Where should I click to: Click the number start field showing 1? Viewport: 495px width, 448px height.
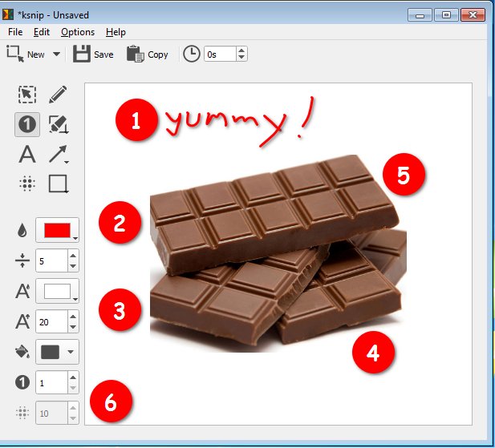pyautogui.click(x=51, y=382)
